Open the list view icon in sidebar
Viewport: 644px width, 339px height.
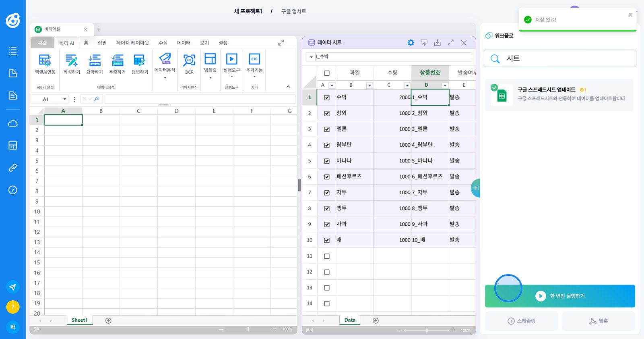point(13,51)
